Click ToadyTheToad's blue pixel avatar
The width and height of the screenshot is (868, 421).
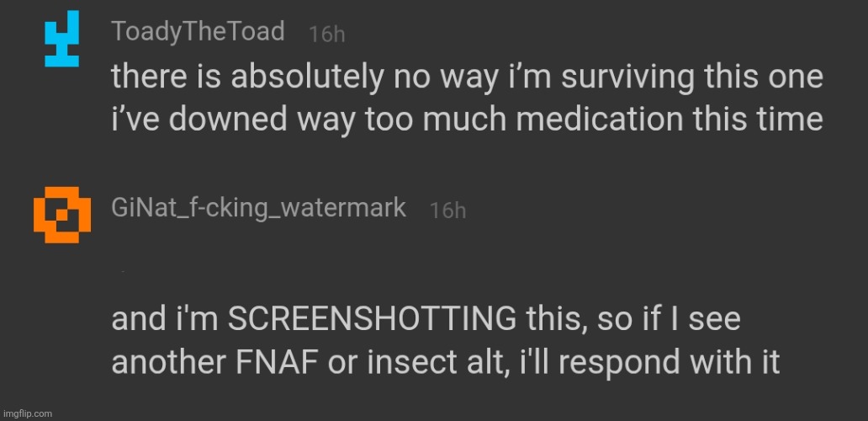coord(61,39)
